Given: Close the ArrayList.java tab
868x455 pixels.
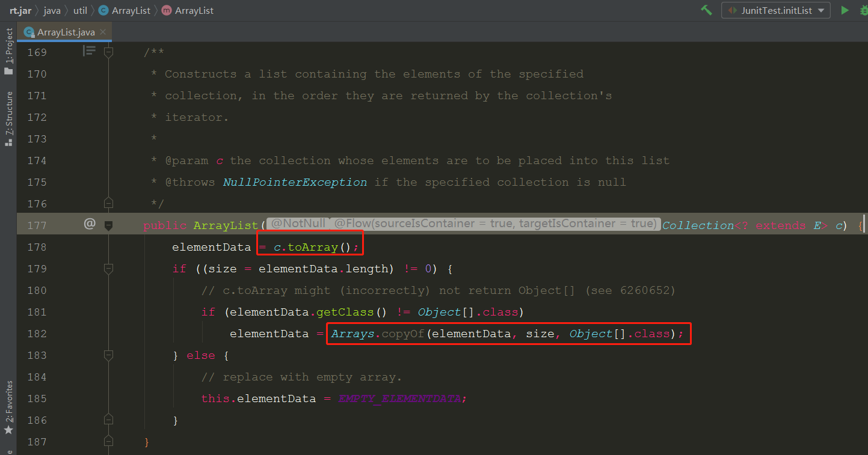Looking at the screenshot, I should (x=103, y=32).
